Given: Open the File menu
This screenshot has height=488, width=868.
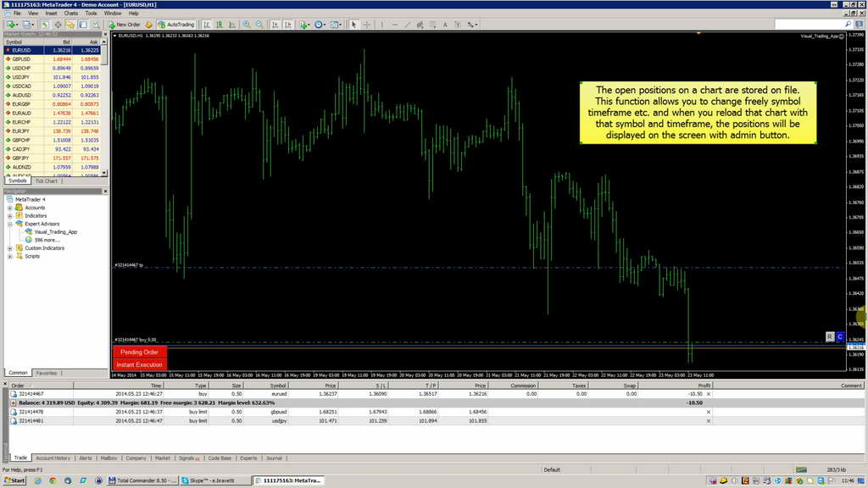Looking at the screenshot, I should pyautogui.click(x=17, y=13).
